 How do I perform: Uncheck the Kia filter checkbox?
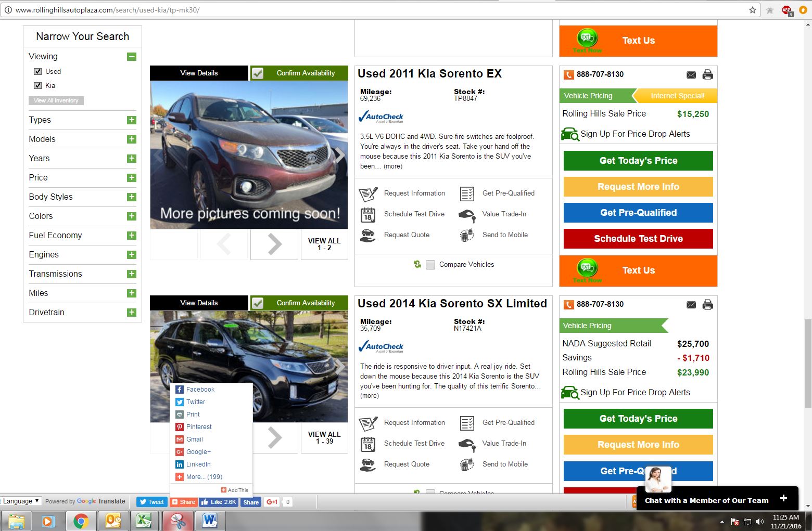tap(38, 86)
